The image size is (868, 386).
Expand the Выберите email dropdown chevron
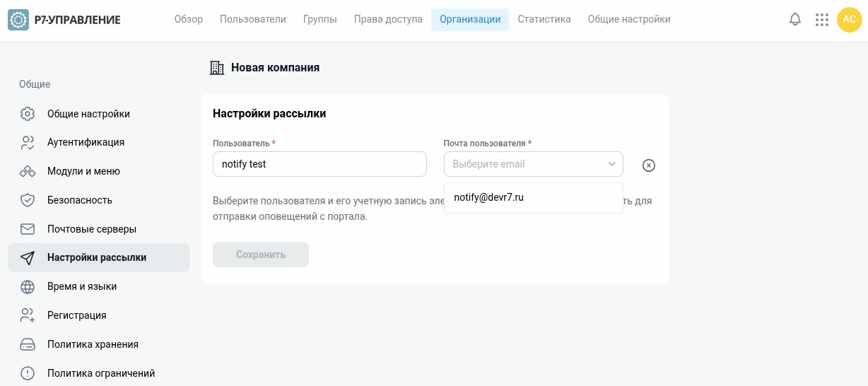pos(612,164)
